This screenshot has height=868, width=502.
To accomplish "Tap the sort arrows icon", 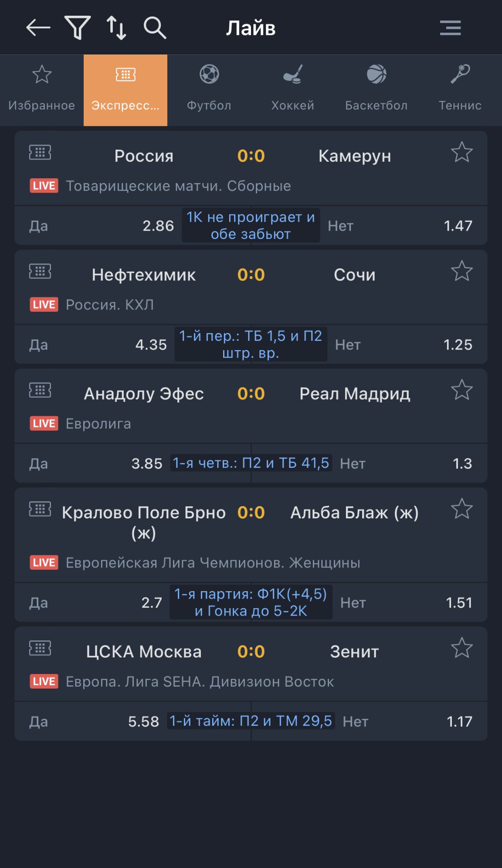I will pos(116,28).
